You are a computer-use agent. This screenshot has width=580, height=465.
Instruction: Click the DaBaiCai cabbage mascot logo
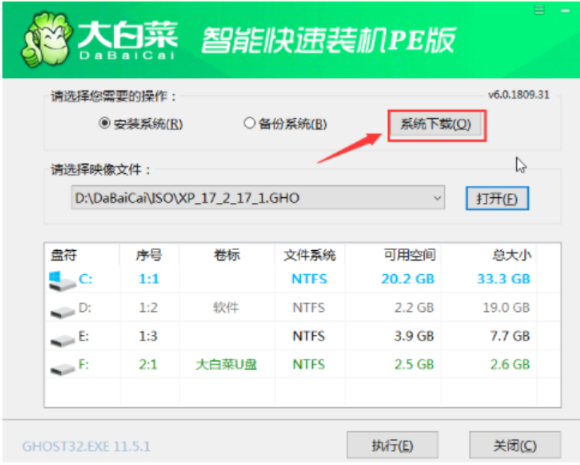pos(47,40)
